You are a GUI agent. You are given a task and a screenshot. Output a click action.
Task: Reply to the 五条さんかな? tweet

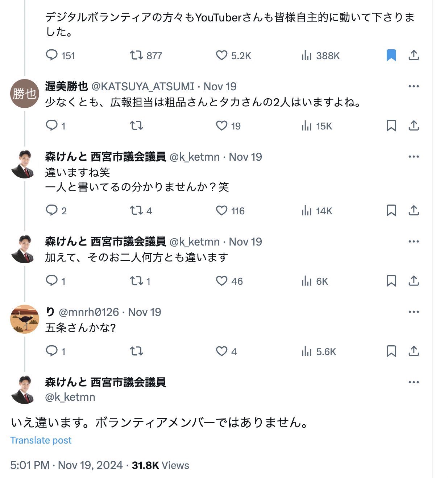click(52, 351)
